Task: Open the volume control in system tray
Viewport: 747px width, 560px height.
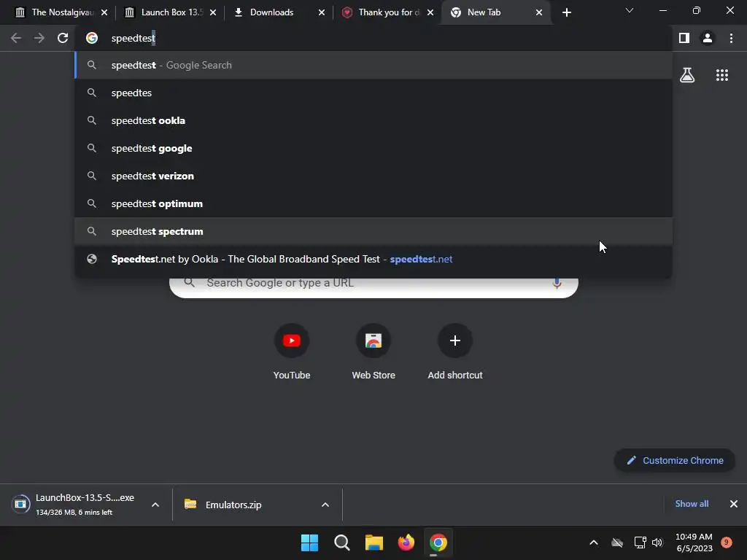Action: [657, 542]
